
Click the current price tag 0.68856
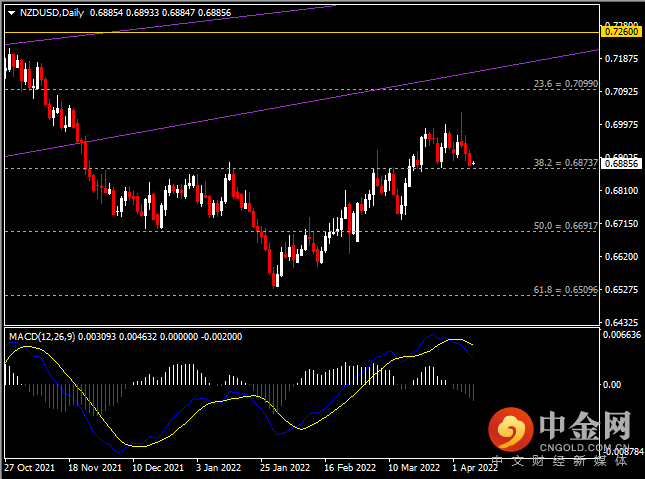point(621,163)
